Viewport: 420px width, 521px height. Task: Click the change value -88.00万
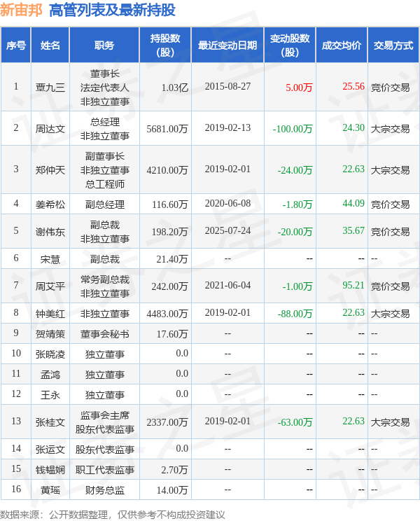(x=295, y=313)
